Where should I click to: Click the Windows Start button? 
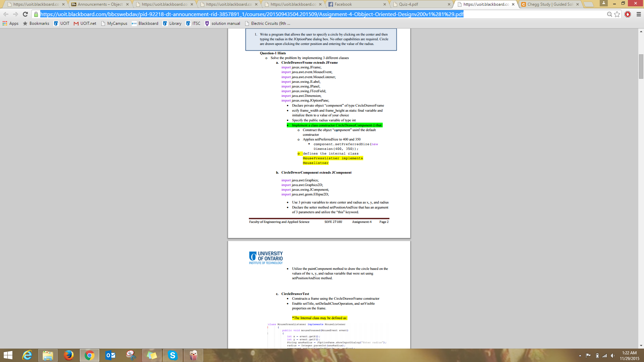tap(8, 355)
